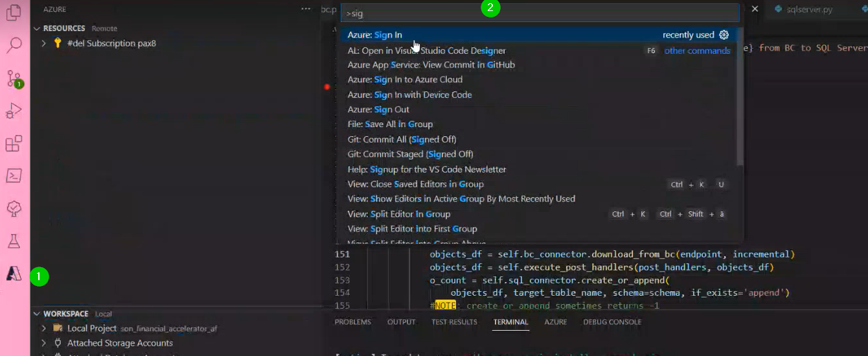Switch to the OUTPUT panel tab
The image size is (868, 356).
point(402,322)
